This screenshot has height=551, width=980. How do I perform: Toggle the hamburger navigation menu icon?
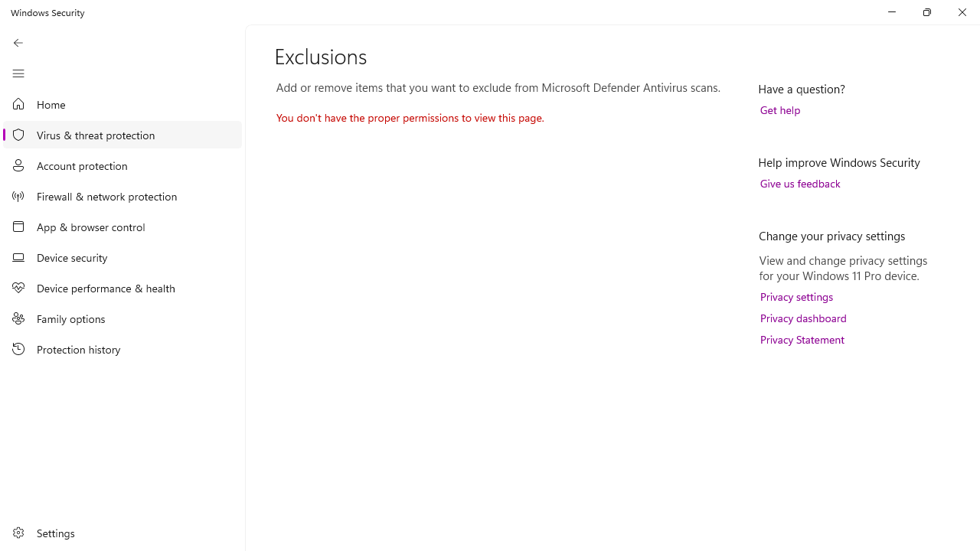pyautogui.click(x=18, y=73)
